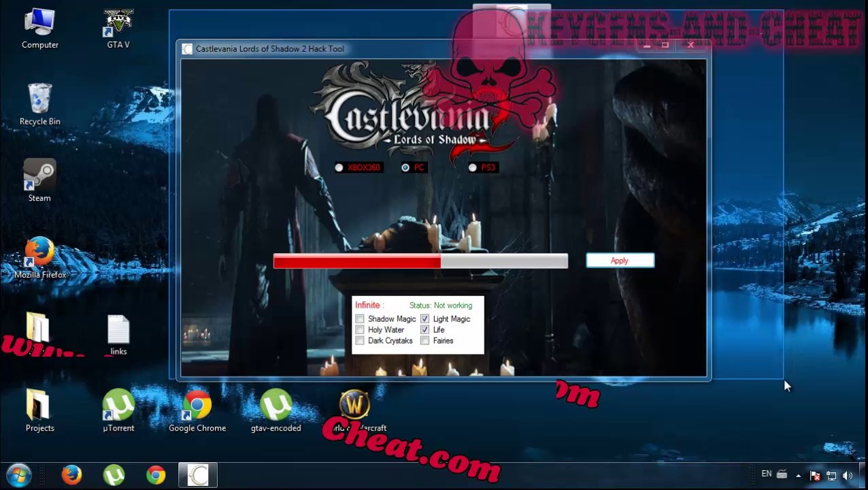Open the Computer desktop icon
The width and height of the screenshot is (868, 490).
click(39, 29)
